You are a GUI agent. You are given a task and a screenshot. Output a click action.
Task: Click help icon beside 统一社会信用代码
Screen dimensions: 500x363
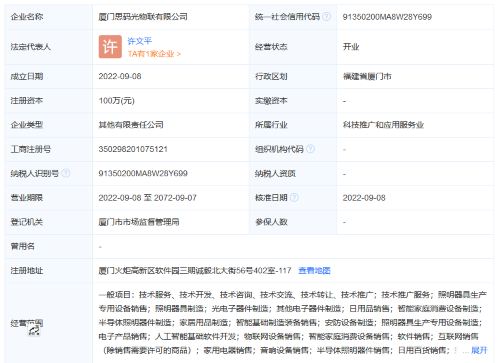[327, 16]
